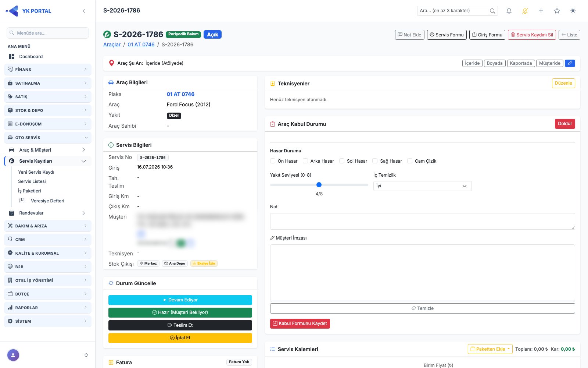This screenshot has width=588, height=368.
Task: Click the Fatura panel icon
Action: pos(111,362)
